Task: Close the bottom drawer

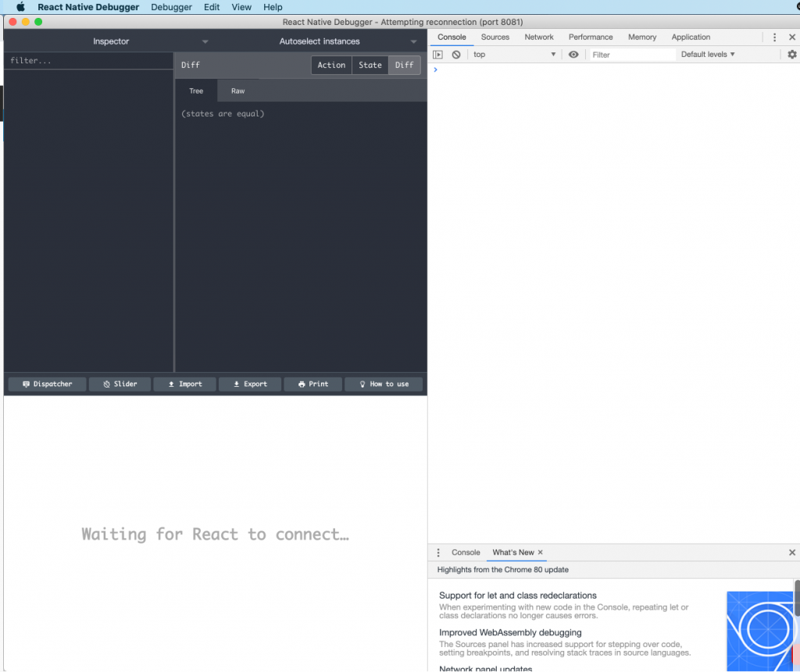Action: (x=792, y=552)
